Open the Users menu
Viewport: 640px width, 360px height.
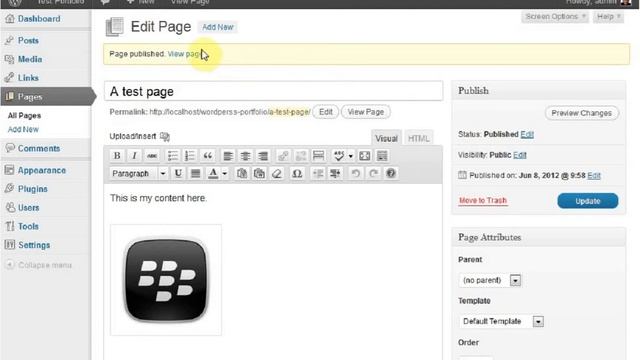click(x=29, y=207)
